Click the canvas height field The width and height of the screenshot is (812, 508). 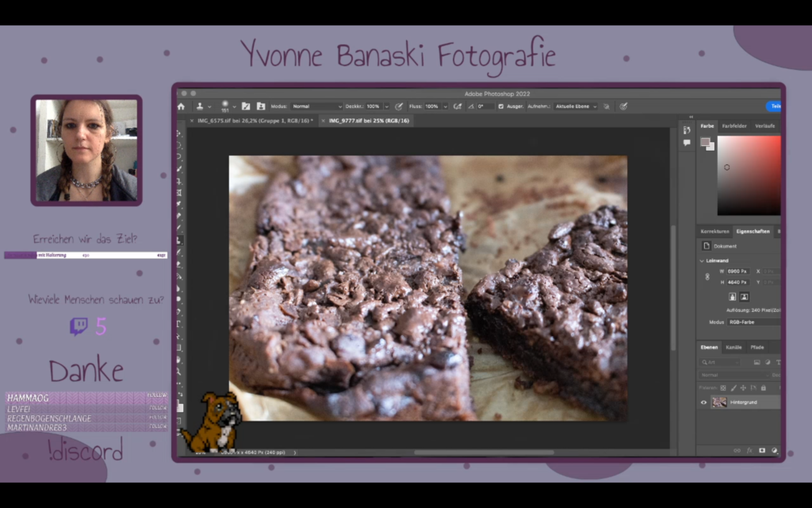pyautogui.click(x=737, y=282)
